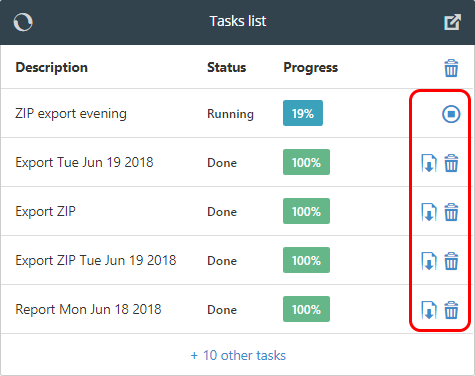
Task: Click the Tasks list title
Action: 238,21
